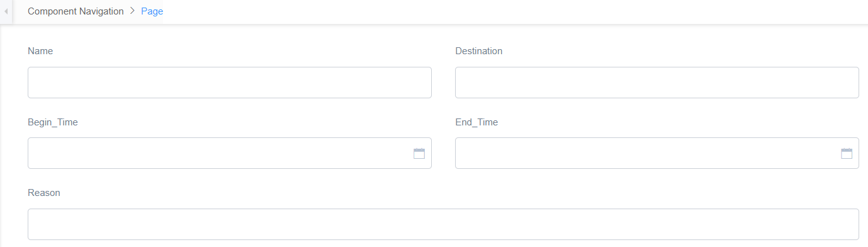Select the Page breadcrumb link
Screen dimensions: 868x247
(x=152, y=11)
